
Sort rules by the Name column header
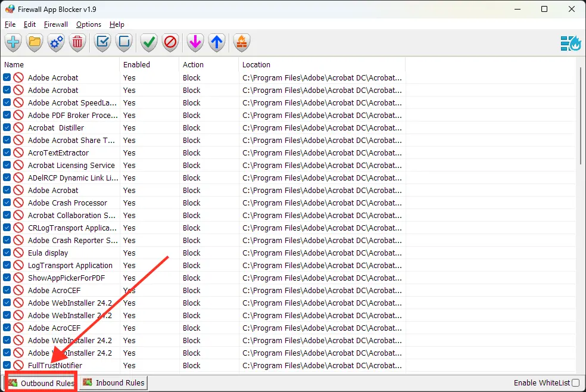[x=61, y=65]
